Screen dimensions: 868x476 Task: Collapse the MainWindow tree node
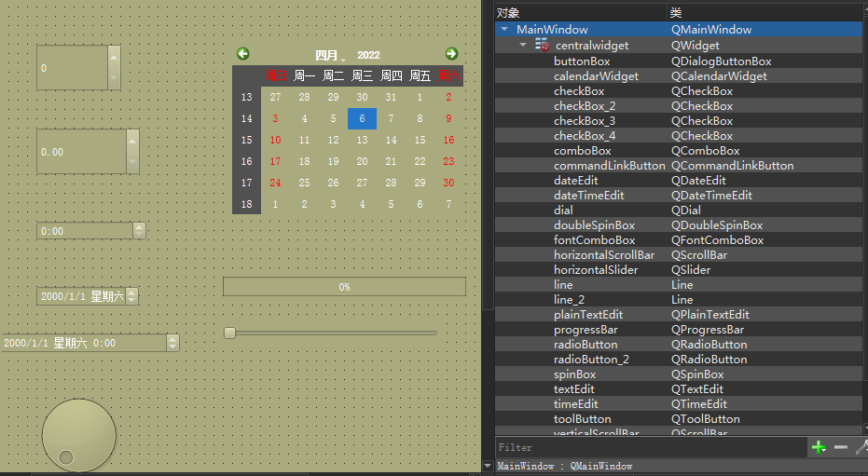click(x=504, y=29)
